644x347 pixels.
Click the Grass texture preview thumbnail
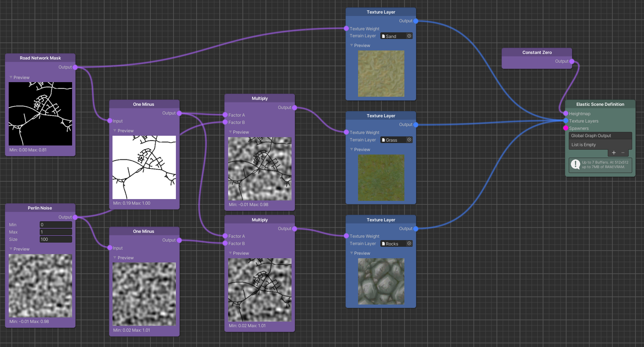pyautogui.click(x=381, y=178)
